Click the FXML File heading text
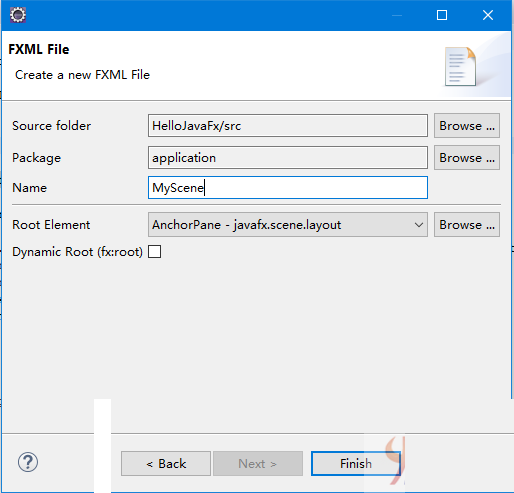 [x=39, y=49]
